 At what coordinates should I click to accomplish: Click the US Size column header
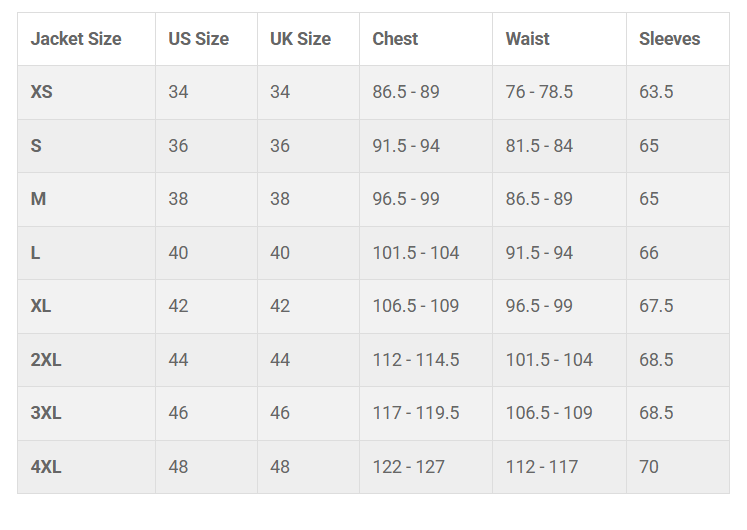click(x=198, y=39)
